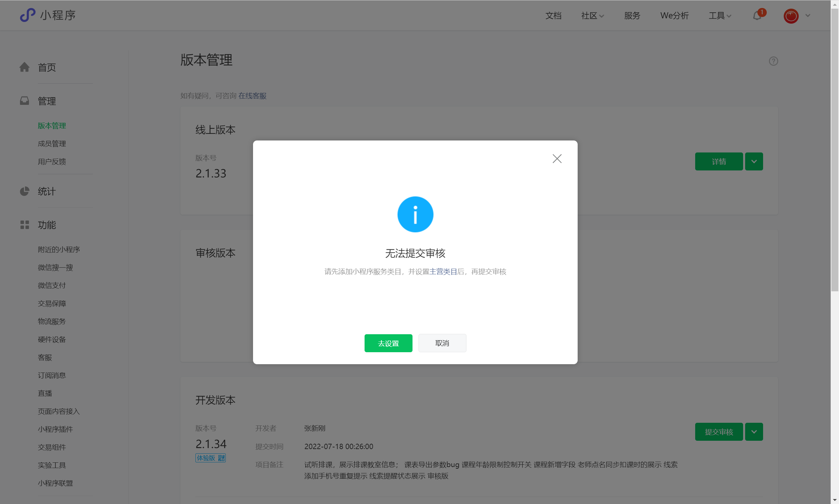Click the statistics pie chart icon
Viewport: 839px width, 504px height.
[24, 191]
